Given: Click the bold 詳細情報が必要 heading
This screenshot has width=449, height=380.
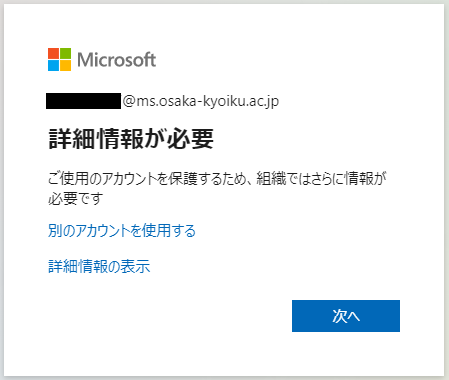Looking at the screenshot, I should click(x=131, y=138).
